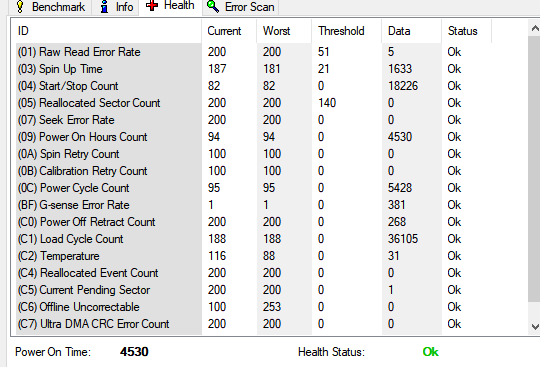The width and height of the screenshot is (540, 367).
Task: Click the Error Scan magnifier icon
Action: point(213,6)
